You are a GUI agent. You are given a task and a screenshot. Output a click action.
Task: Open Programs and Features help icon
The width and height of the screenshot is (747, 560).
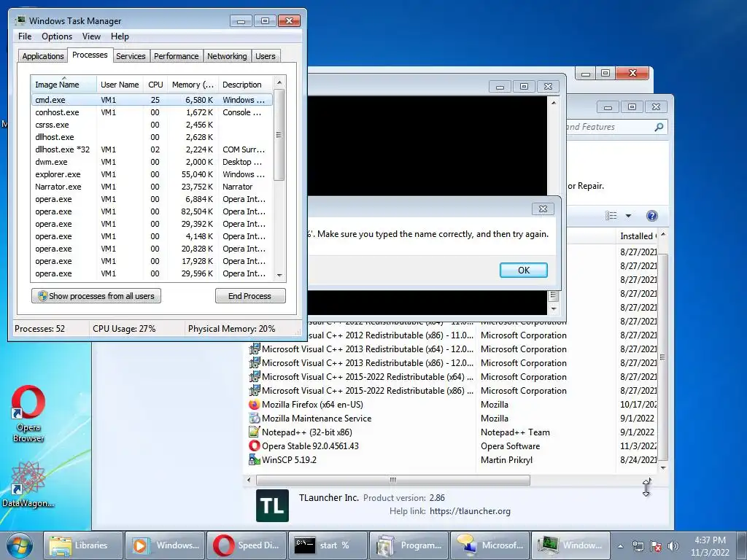click(x=651, y=216)
